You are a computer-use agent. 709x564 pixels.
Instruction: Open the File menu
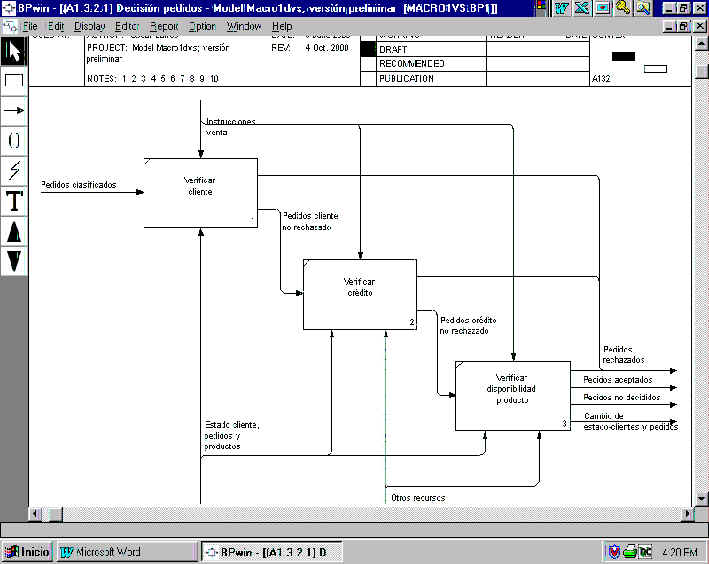pyautogui.click(x=30, y=26)
